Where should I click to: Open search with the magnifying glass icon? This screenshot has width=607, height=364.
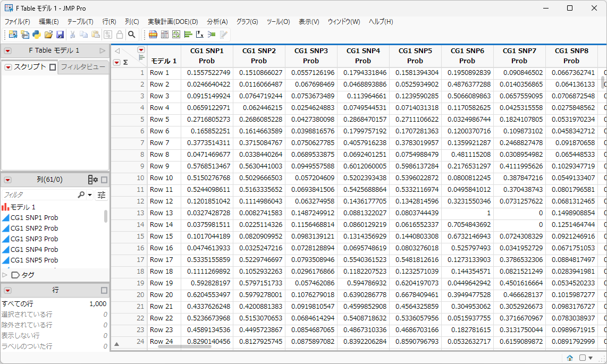pos(132,35)
